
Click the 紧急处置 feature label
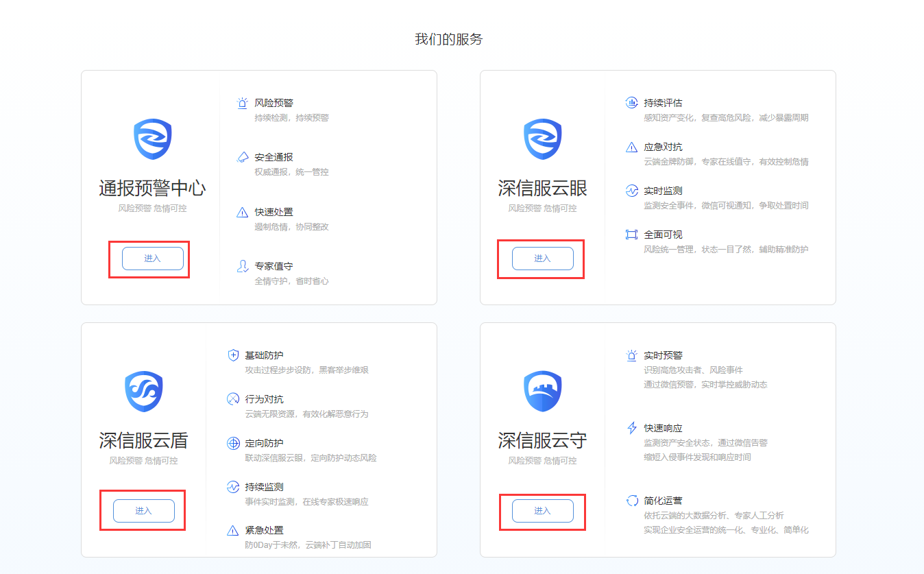tap(264, 530)
